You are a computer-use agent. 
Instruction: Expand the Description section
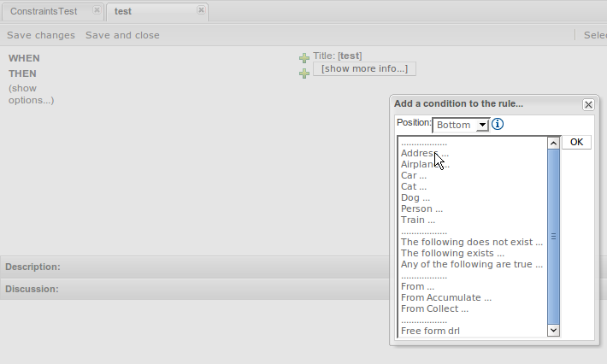click(x=32, y=267)
